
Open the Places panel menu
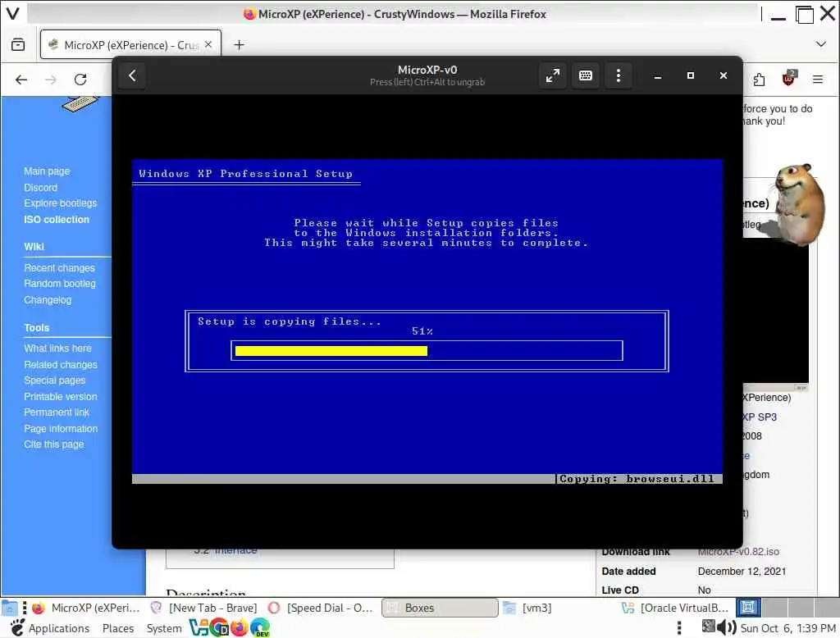(118, 628)
